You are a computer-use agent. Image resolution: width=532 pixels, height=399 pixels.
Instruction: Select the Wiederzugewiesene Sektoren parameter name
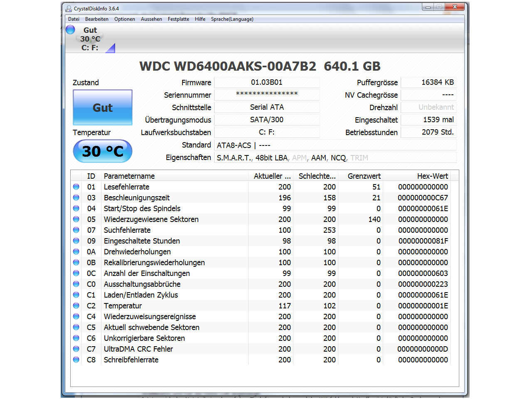(151, 219)
